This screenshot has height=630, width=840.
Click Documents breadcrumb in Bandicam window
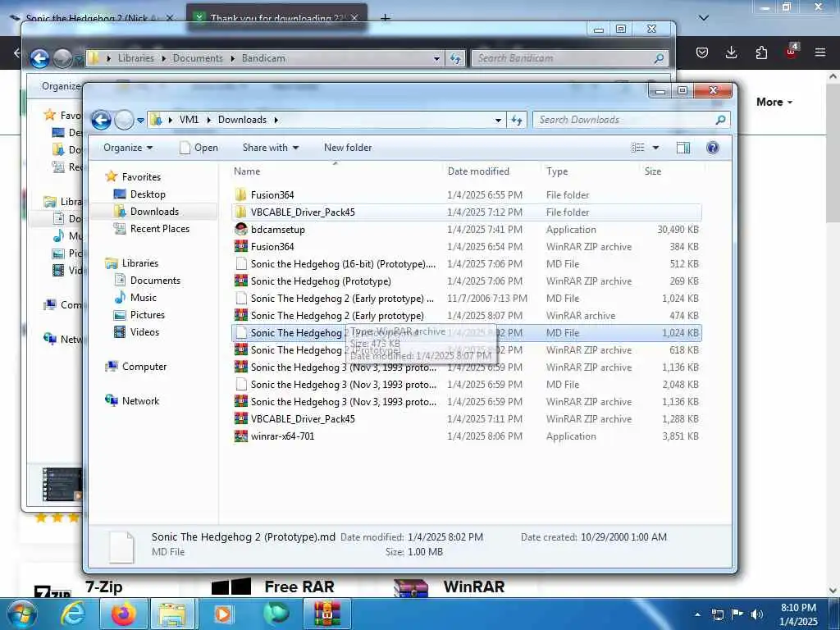[x=198, y=58]
